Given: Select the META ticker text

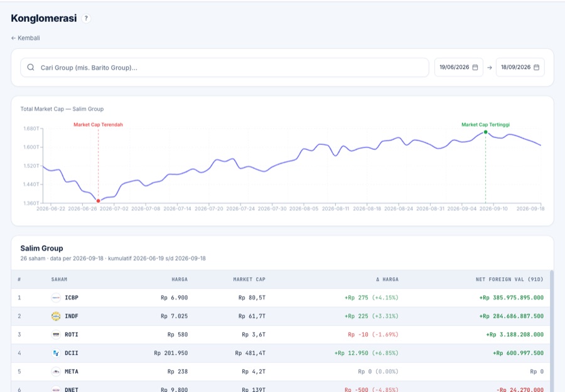Looking at the screenshot, I should pos(72,371).
